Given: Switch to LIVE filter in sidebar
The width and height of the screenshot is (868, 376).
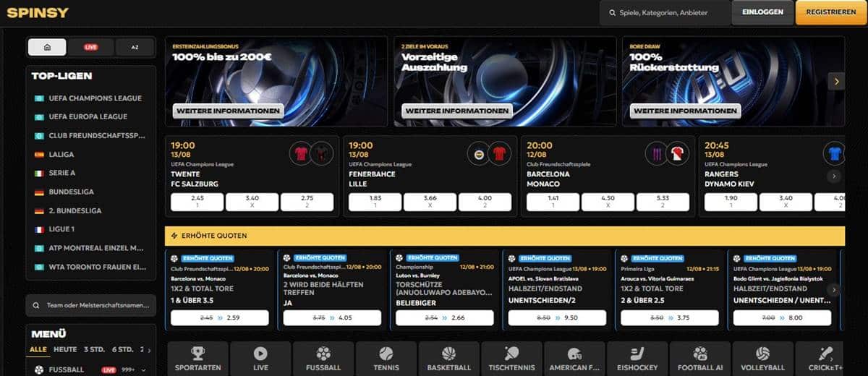Looking at the screenshot, I should 90,47.
